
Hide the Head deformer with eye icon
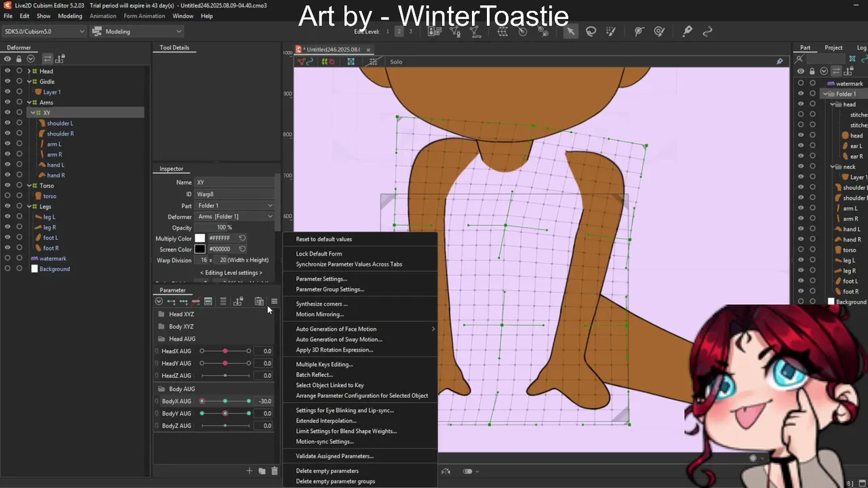pos(7,71)
